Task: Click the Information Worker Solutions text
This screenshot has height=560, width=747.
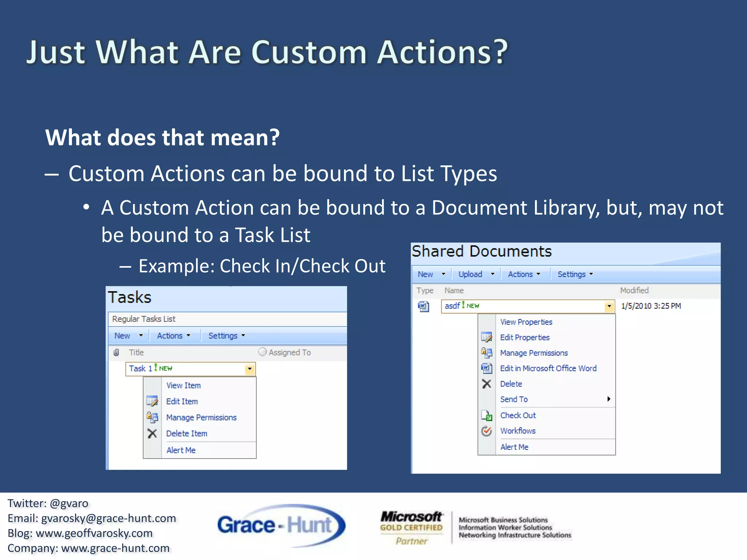Action: [505, 528]
